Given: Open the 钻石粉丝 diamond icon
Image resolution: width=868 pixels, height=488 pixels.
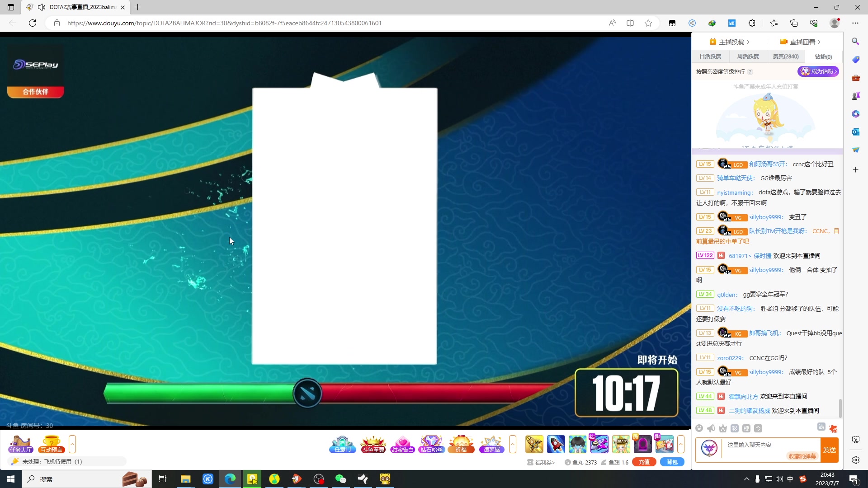Looking at the screenshot, I should 431,444.
